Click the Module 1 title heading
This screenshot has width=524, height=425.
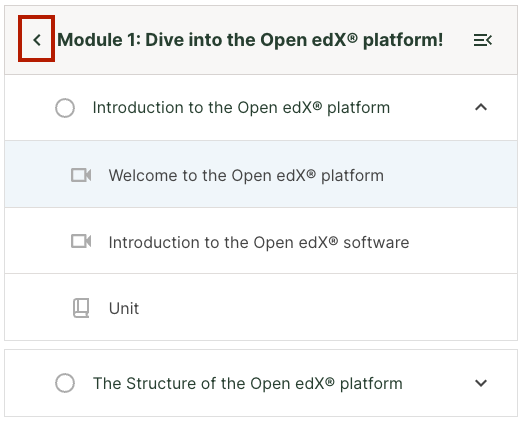(x=250, y=40)
